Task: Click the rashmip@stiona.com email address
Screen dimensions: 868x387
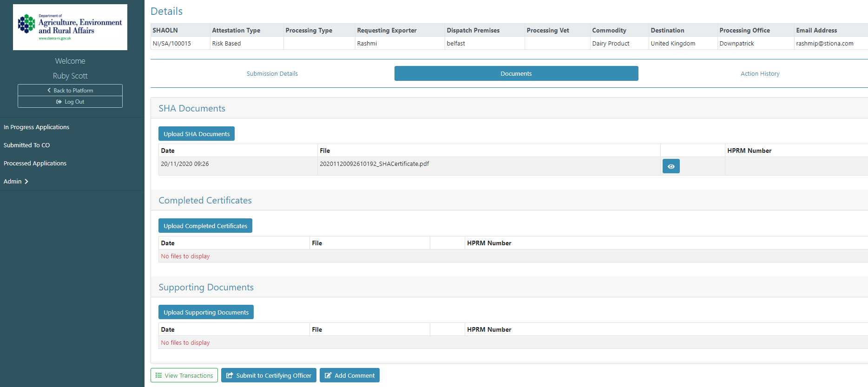Action: pyautogui.click(x=824, y=44)
